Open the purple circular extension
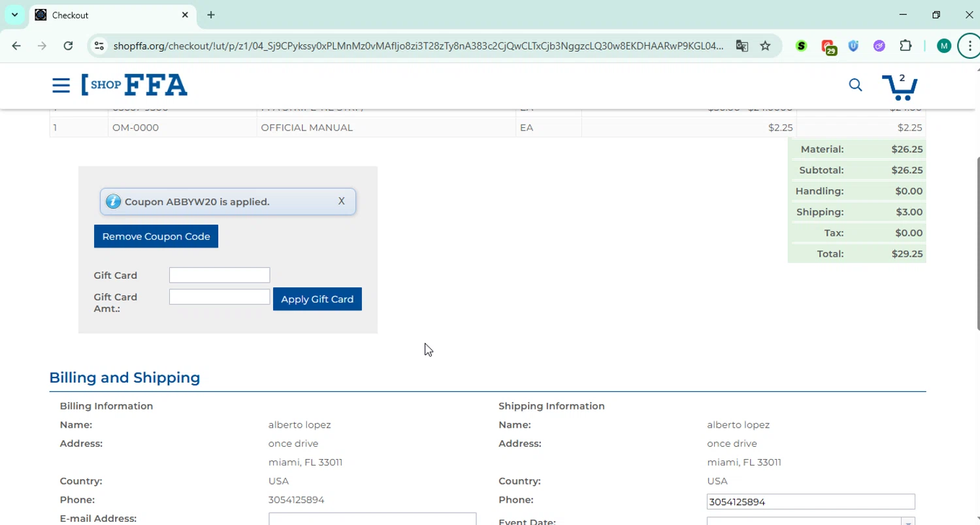This screenshot has height=525, width=980. point(879,46)
